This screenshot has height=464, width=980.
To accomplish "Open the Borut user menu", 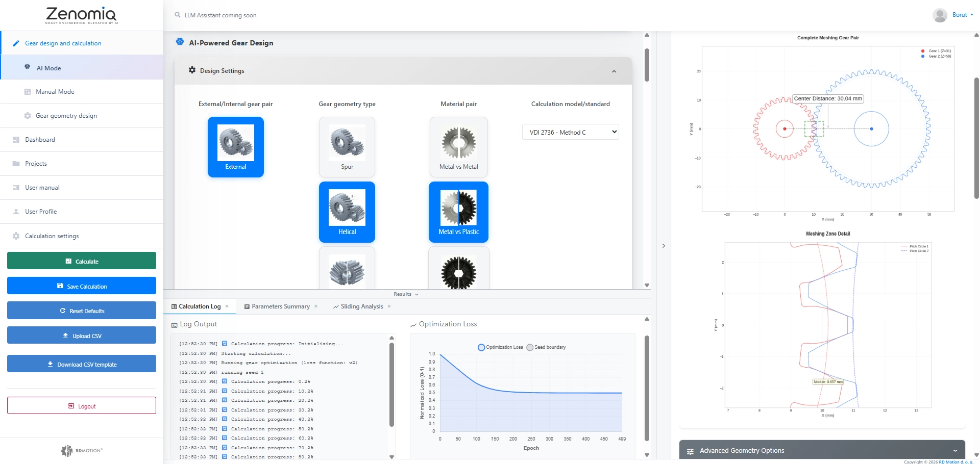I will 963,15.
